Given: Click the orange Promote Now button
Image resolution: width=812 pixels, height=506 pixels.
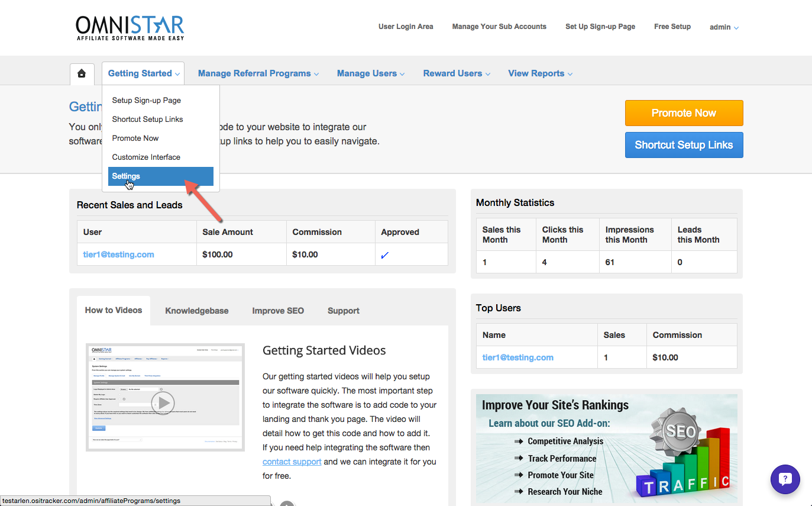Looking at the screenshot, I should [684, 113].
